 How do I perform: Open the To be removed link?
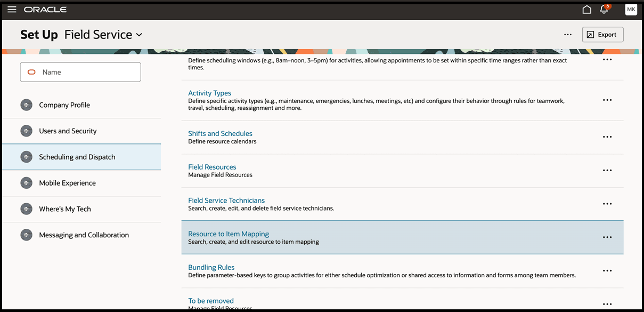pyautogui.click(x=211, y=301)
